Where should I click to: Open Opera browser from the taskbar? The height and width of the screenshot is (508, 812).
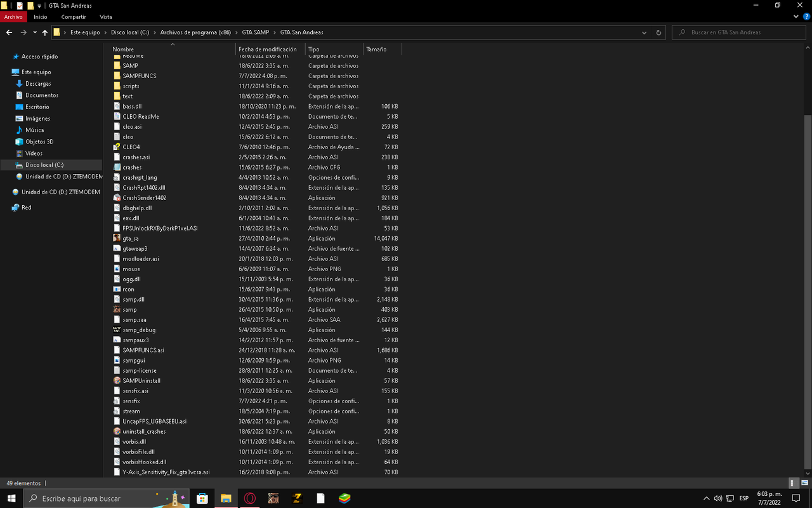[x=250, y=498]
